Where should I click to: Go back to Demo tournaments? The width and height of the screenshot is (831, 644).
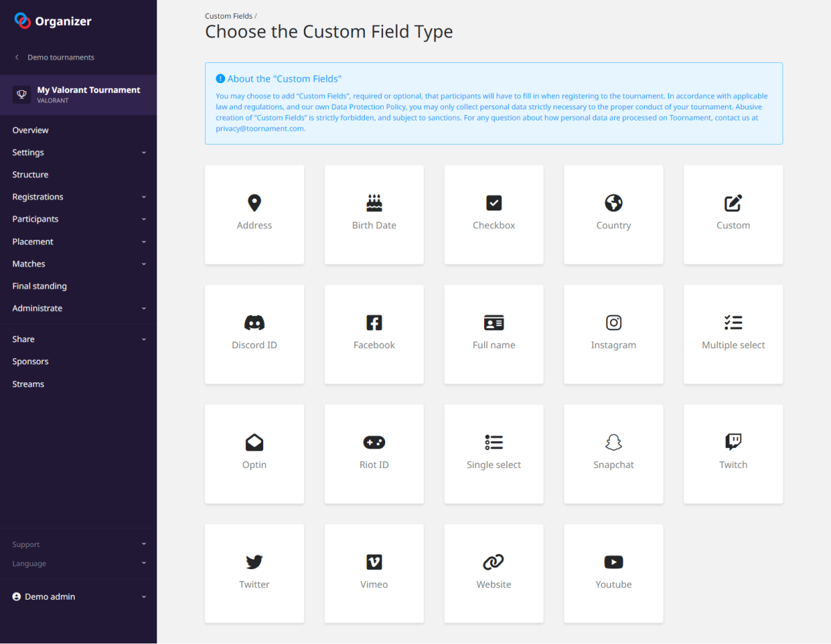pyautogui.click(x=60, y=57)
